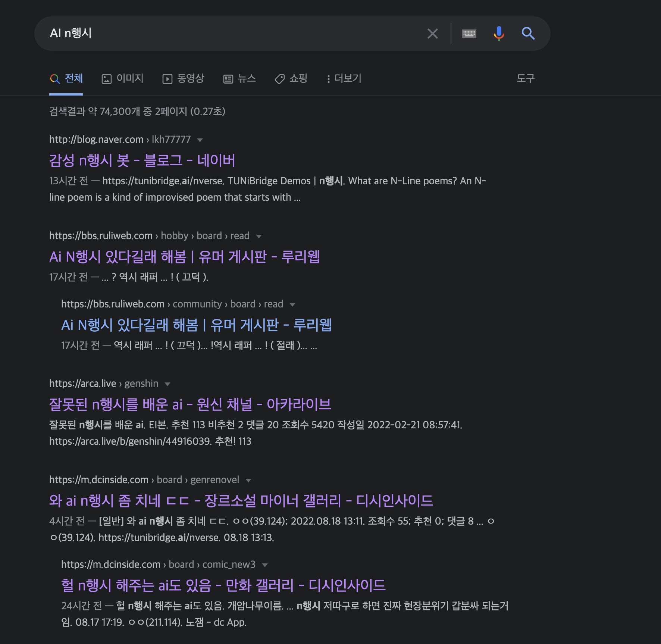Open the on-screen keyboard input tool

tap(469, 34)
